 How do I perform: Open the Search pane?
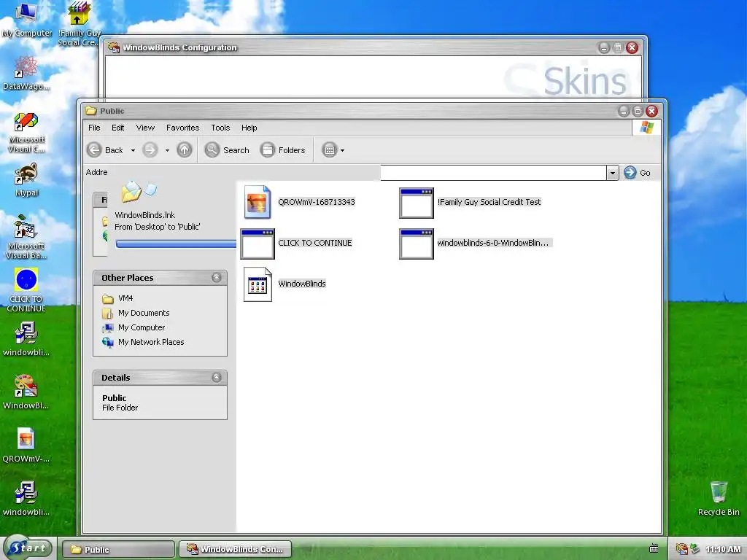tap(228, 150)
